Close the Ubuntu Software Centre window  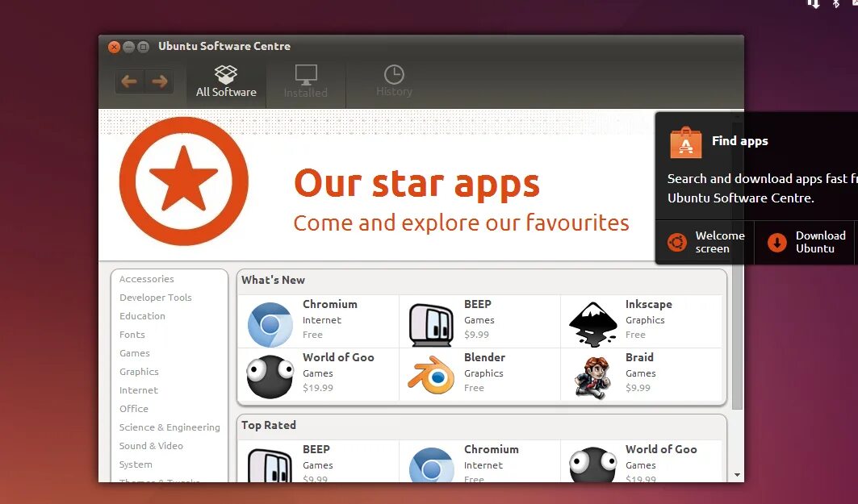114,47
